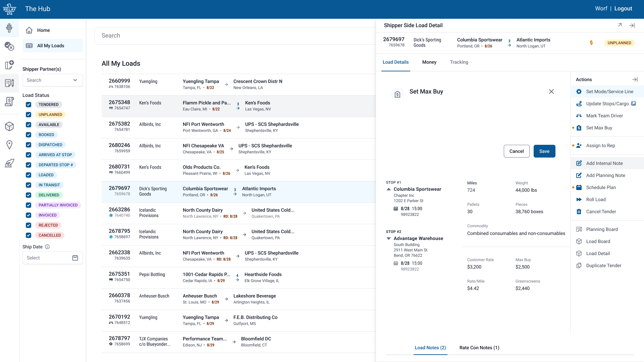
Task: Close the Set Max Buy form
Action: [x=551, y=92]
